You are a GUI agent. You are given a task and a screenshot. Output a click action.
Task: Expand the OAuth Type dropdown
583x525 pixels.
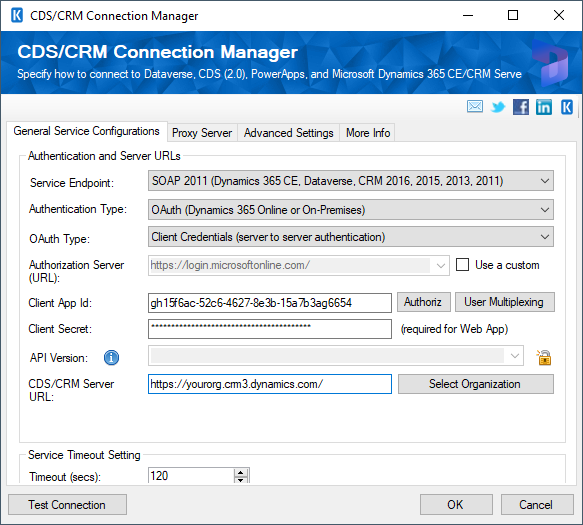click(351, 236)
